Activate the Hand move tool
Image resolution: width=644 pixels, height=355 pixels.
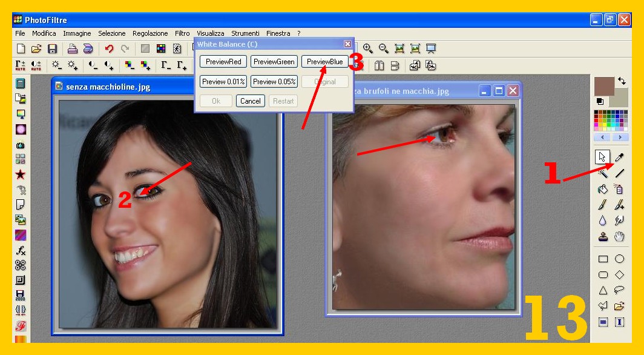(x=619, y=237)
